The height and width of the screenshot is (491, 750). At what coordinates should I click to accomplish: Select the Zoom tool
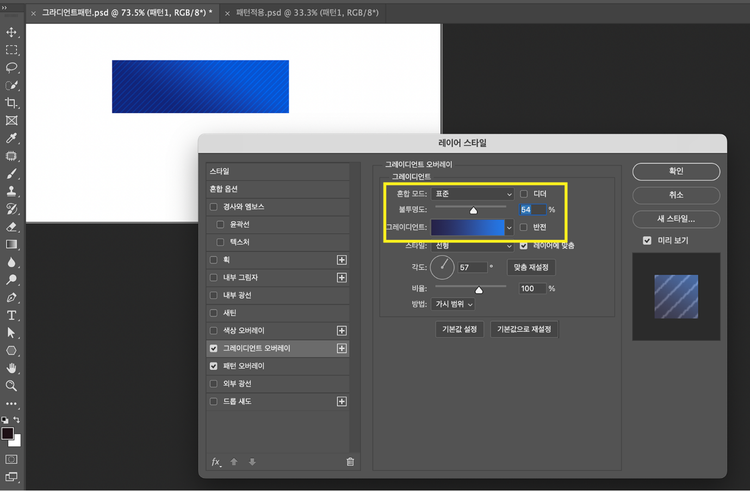click(x=11, y=386)
